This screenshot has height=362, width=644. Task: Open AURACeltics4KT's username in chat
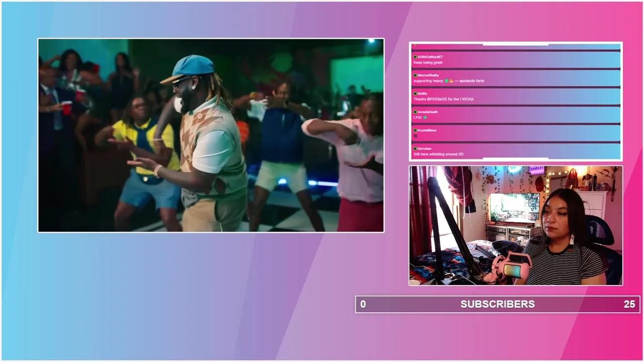coord(430,57)
